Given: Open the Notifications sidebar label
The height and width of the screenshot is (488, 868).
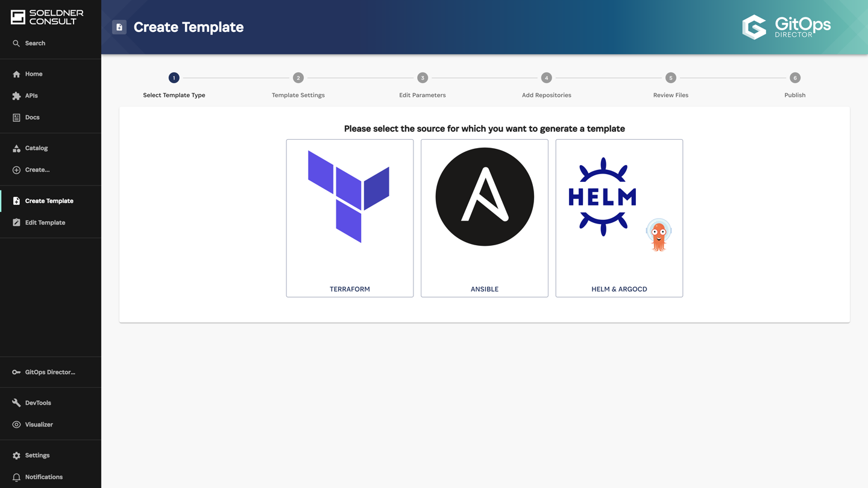Looking at the screenshot, I should (44, 477).
